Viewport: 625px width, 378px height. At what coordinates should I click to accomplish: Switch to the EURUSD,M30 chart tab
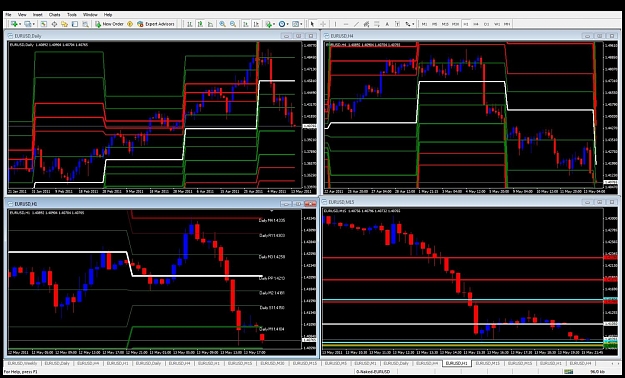click(273, 364)
